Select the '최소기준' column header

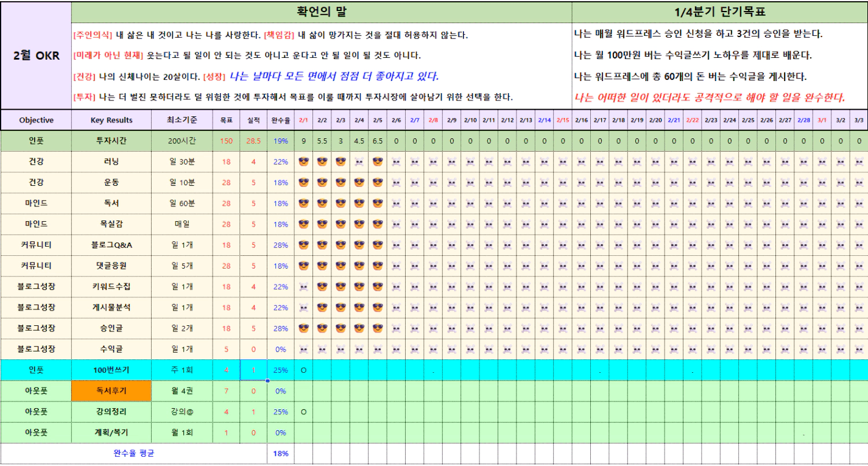point(182,120)
